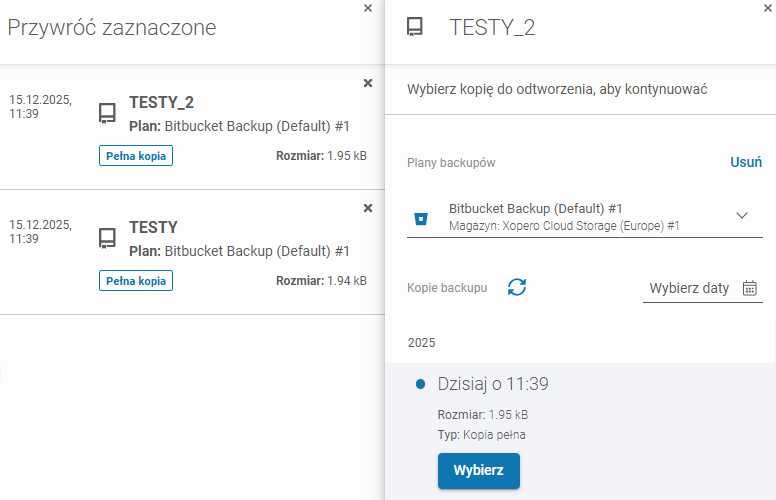Click the repository icon in TESTY list item
776x500 pixels.
coord(107,238)
